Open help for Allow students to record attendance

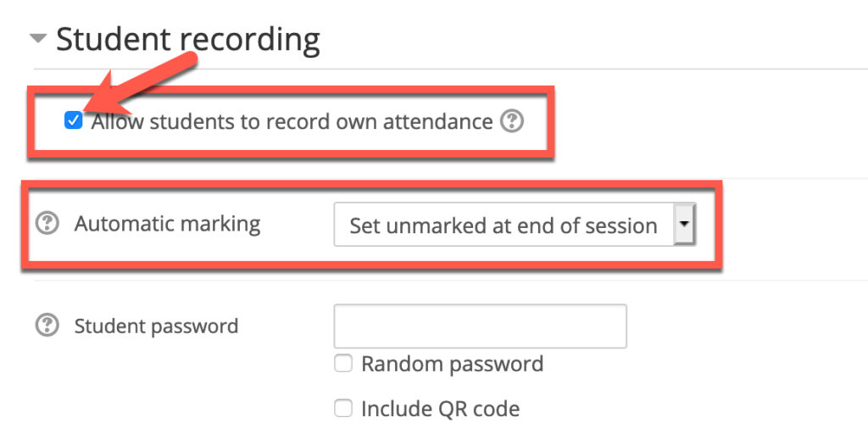click(x=511, y=122)
